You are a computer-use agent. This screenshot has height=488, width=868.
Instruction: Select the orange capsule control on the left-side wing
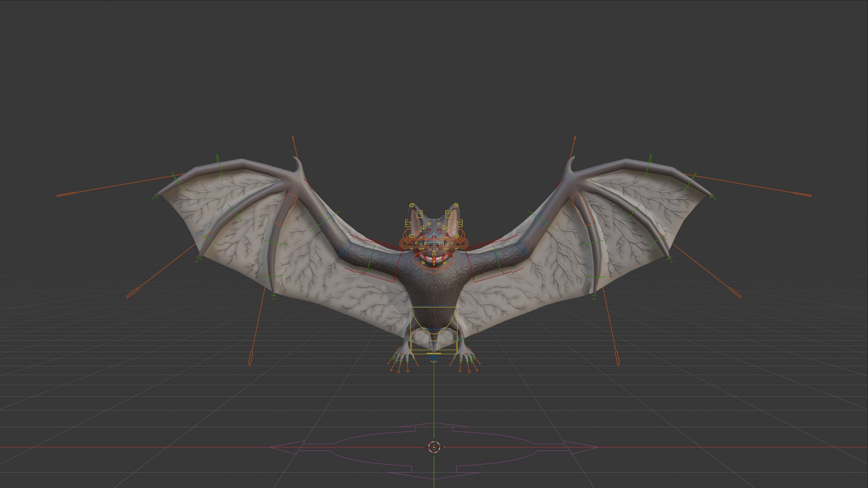click(285, 209)
